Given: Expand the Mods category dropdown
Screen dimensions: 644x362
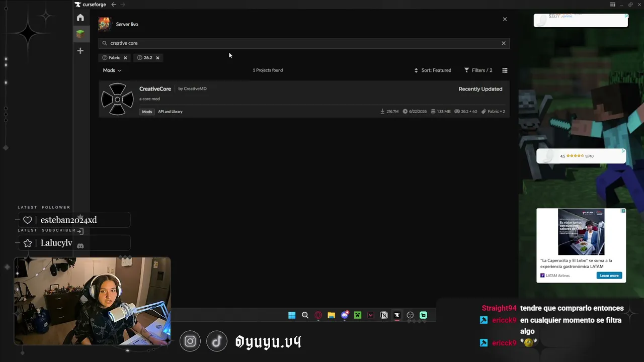Looking at the screenshot, I should (x=112, y=70).
